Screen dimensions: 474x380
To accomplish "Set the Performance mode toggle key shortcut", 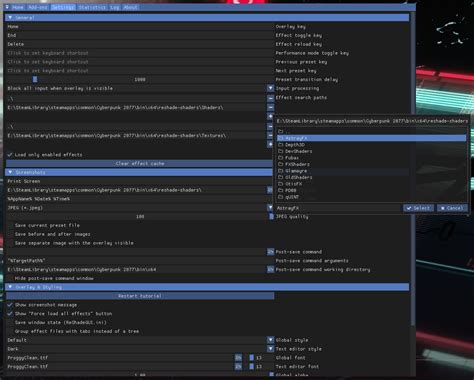I will [140, 53].
